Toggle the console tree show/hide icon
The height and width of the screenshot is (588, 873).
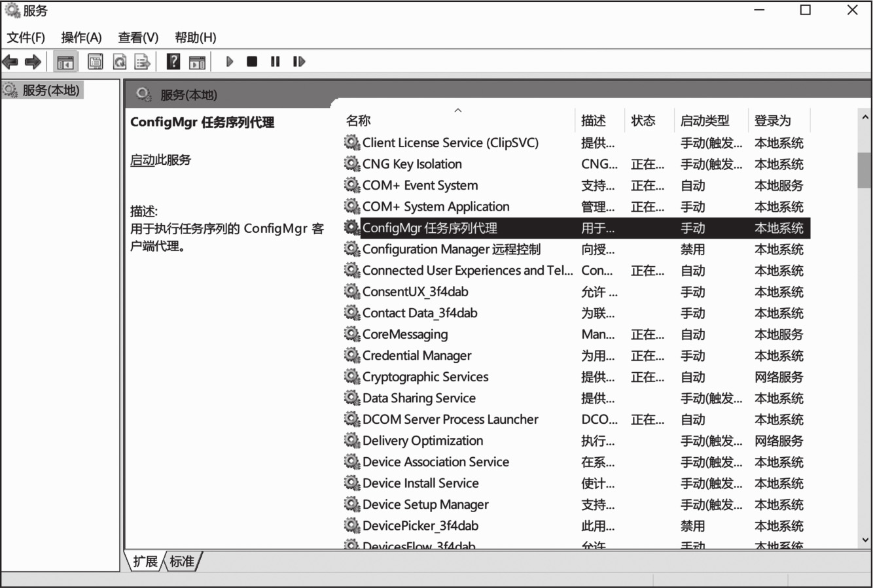(65, 62)
